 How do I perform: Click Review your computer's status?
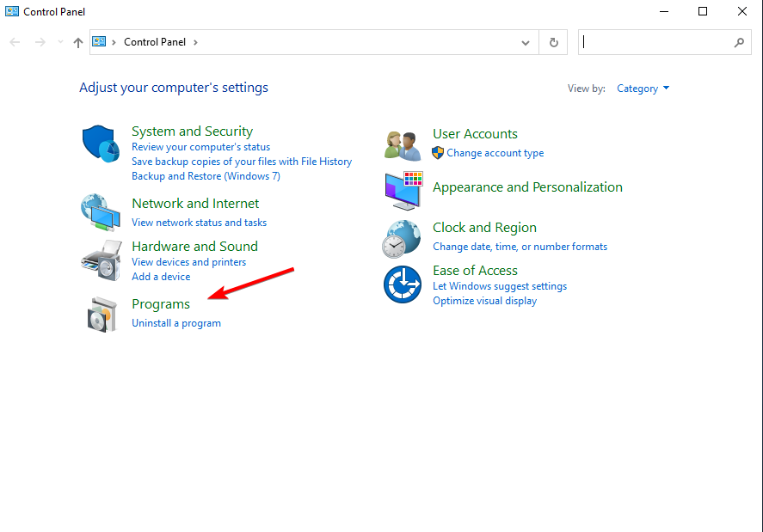coord(201,147)
